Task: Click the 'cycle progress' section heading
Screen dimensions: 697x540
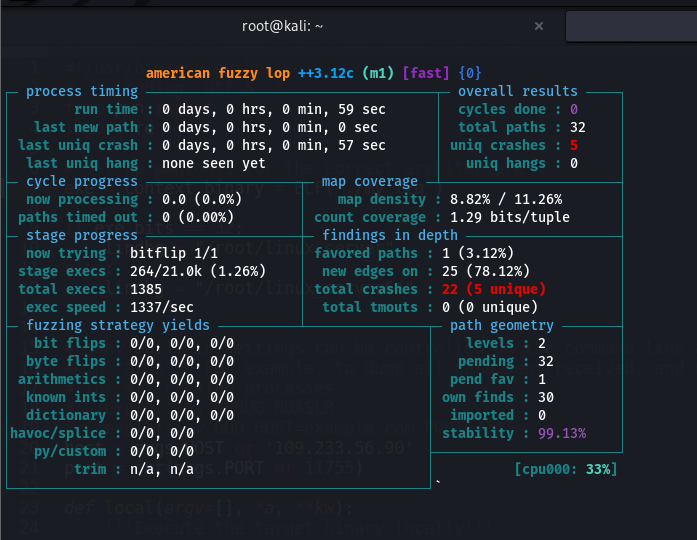Action: click(x=82, y=181)
